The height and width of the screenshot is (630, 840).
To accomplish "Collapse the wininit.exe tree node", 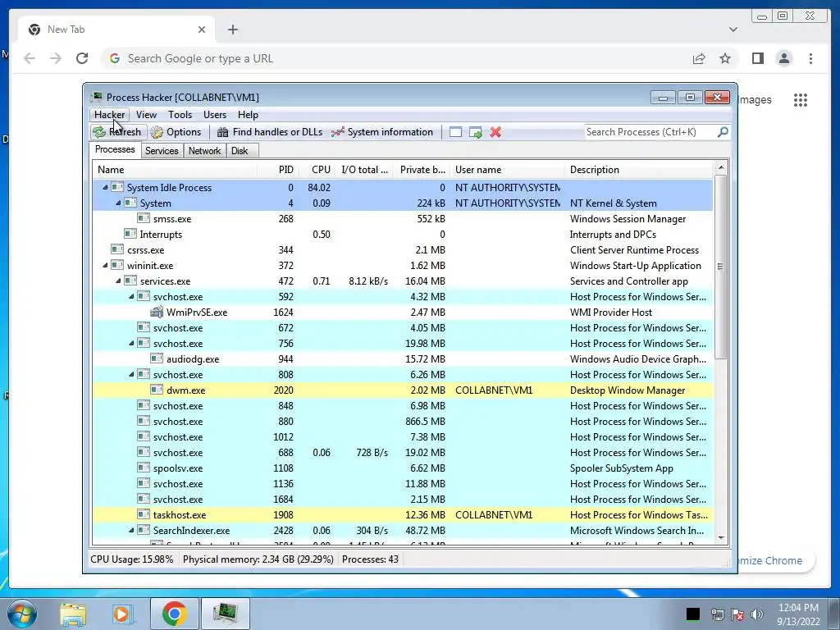I will point(105,265).
